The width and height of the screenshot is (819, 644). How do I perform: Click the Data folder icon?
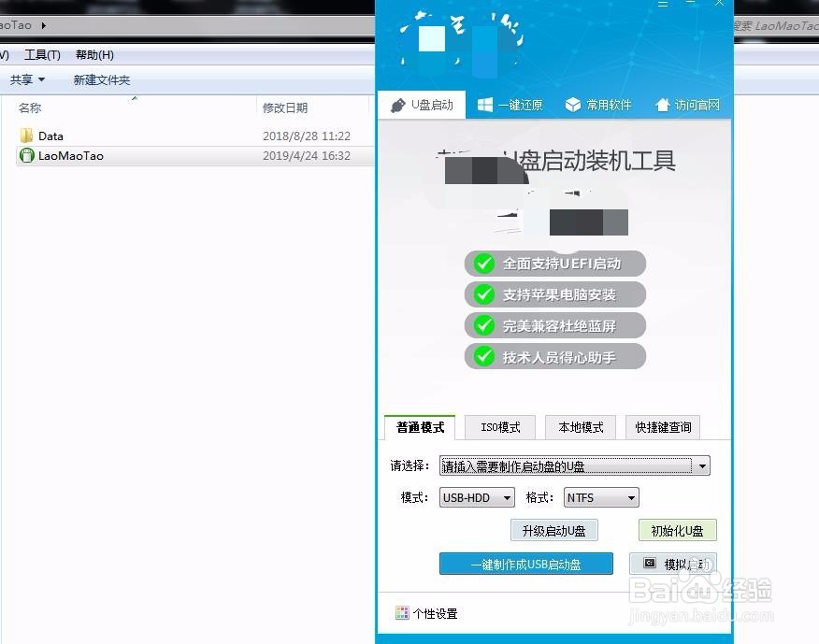click(26, 136)
